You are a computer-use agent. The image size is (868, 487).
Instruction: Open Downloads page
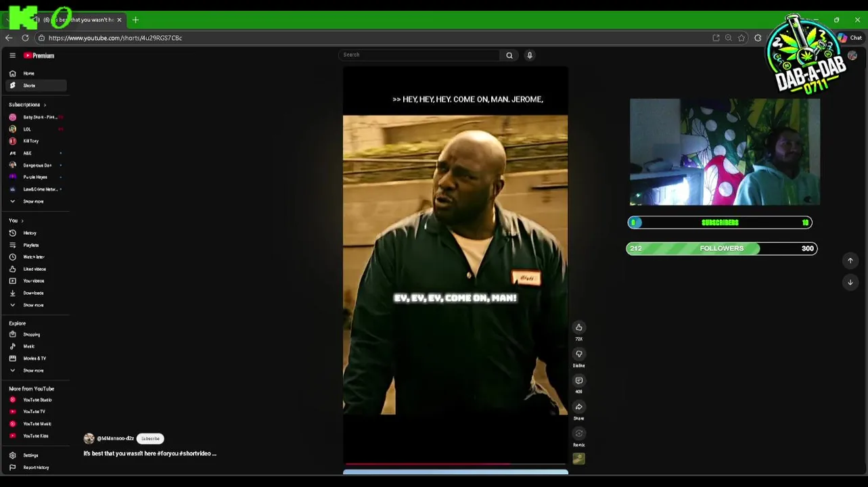tap(36, 293)
